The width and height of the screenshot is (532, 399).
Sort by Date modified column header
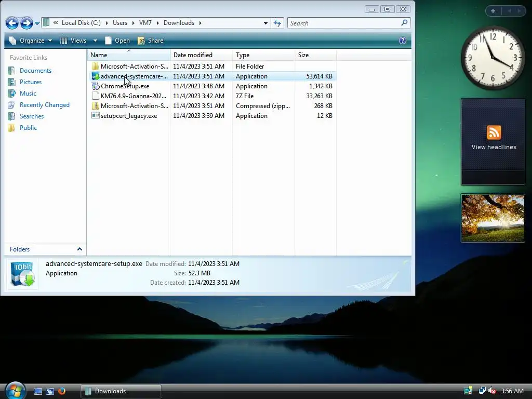pos(201,55)
